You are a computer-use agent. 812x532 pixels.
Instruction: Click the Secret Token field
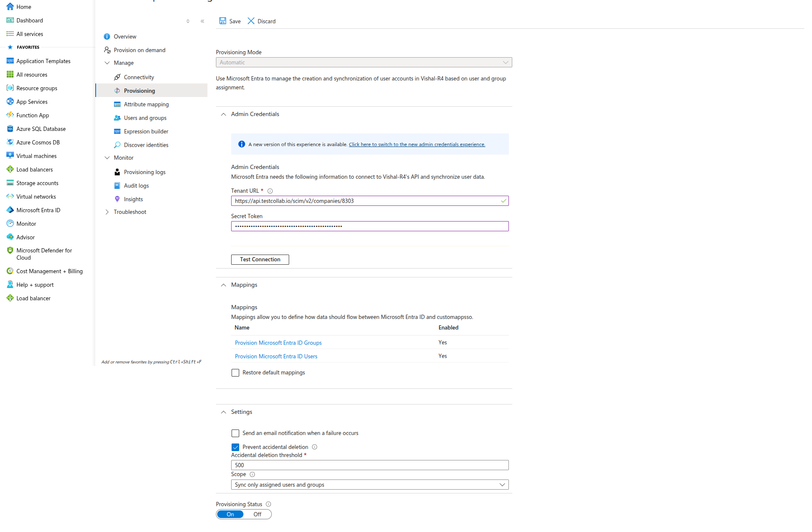(x=370, y=226)
